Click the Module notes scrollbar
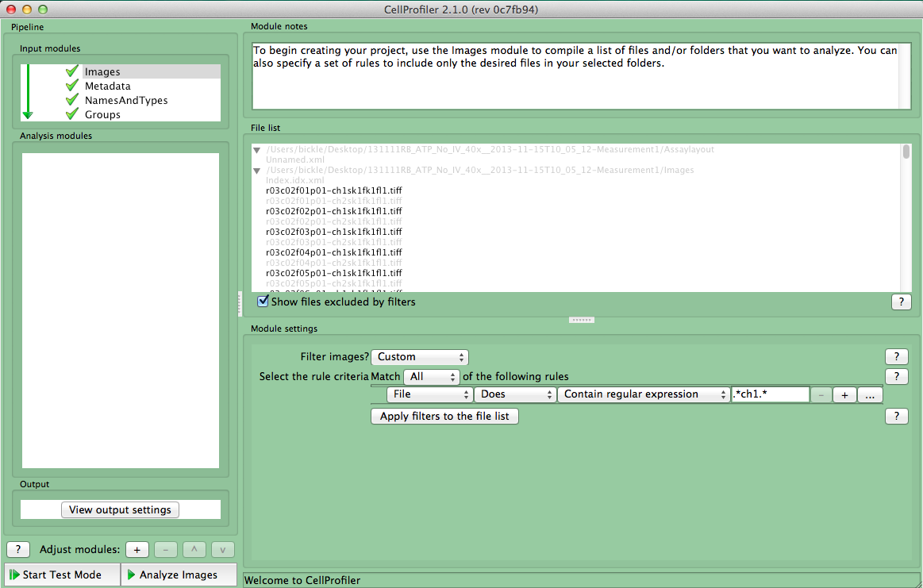The height and width of the screenshot is (588, 923). (905, 76)
